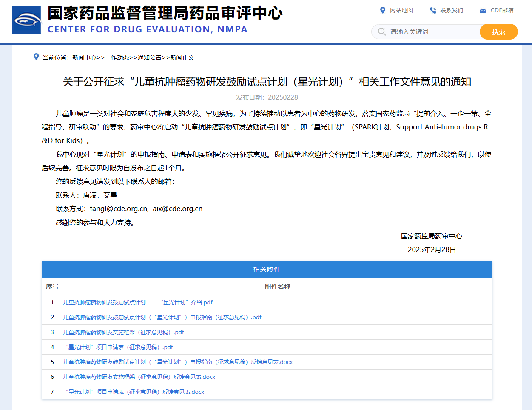Click the 发布日期：20250228 text
532x410 pixels.
tap(267, 97)
